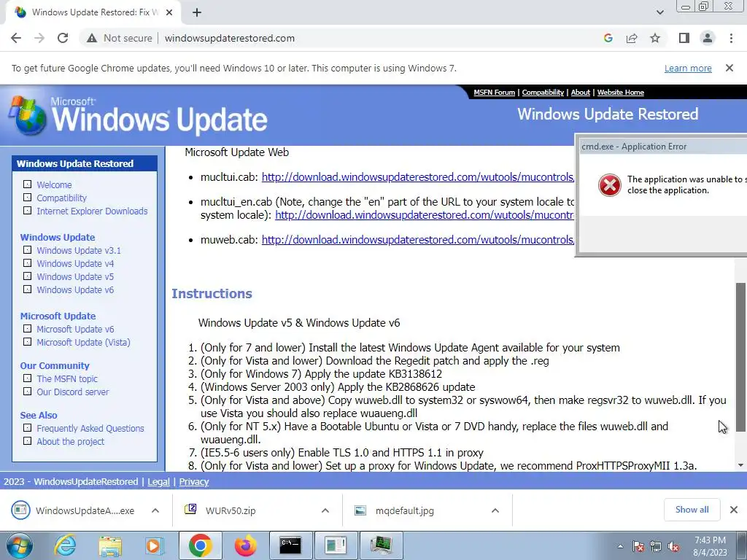
Task: Click the muweb.cab download URL
Action: point(418,239)
